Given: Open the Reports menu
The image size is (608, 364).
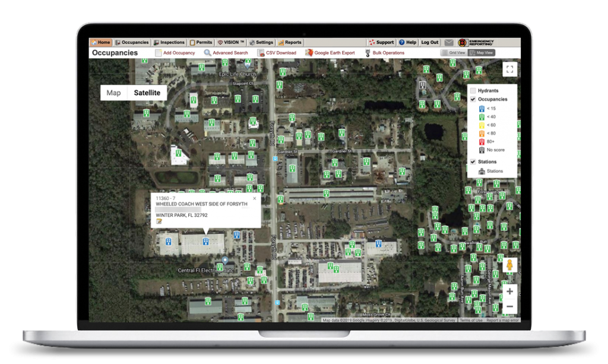Looking at the screenshot, I should (x=290, y=42).
